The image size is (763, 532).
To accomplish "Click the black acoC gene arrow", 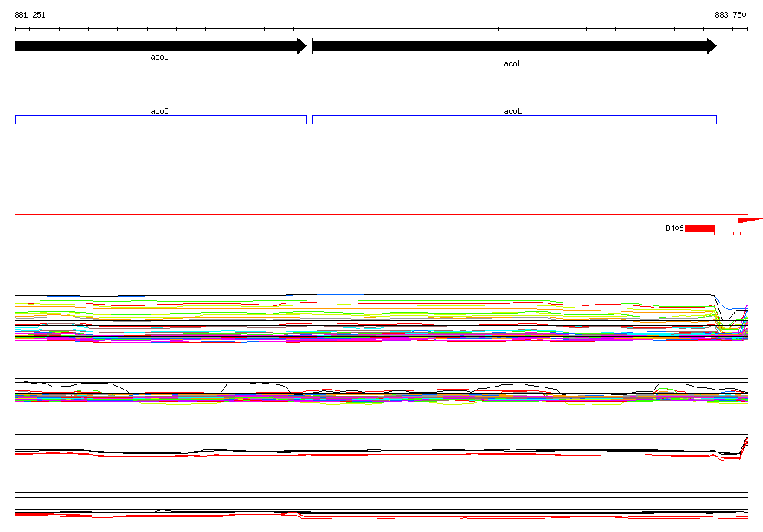I will [161, 46].
